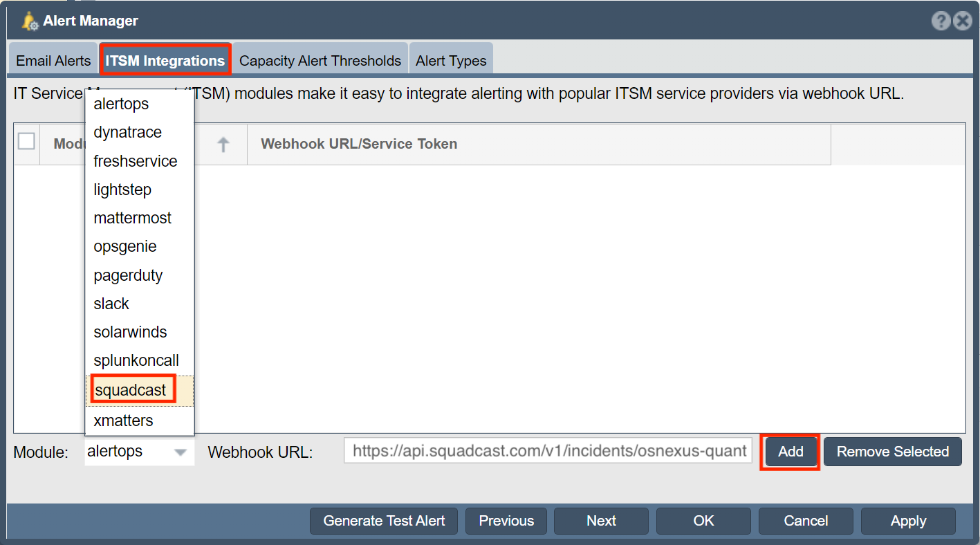Tick the select-all checkbox in table header
This screenshot has width=980, height=545.
click(x=26, y=141)
